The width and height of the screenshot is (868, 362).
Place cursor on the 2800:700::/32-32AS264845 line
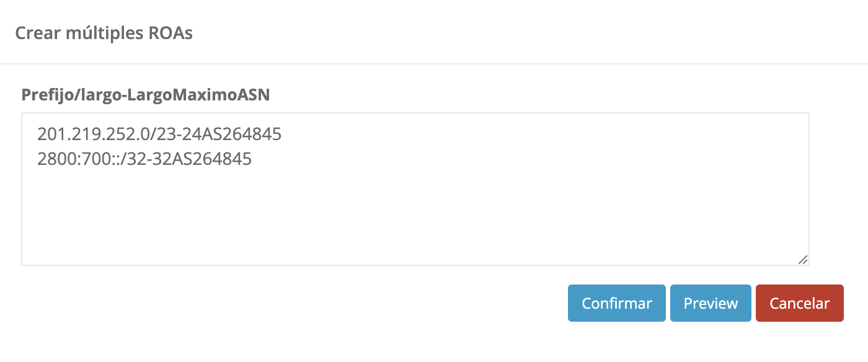(144, 159)
